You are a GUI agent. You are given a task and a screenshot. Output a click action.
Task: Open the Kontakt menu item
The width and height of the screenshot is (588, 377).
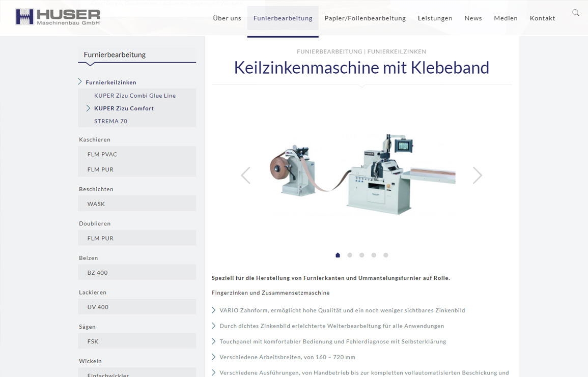(x=542, y=18)
